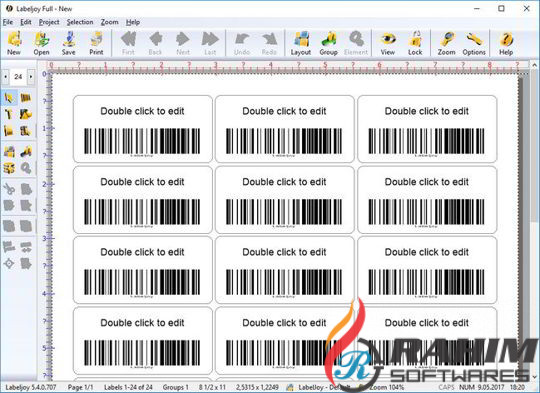This screenshot has height=393, width=540.
Task: Jump to Last page icon
Action: pos(210,43)
